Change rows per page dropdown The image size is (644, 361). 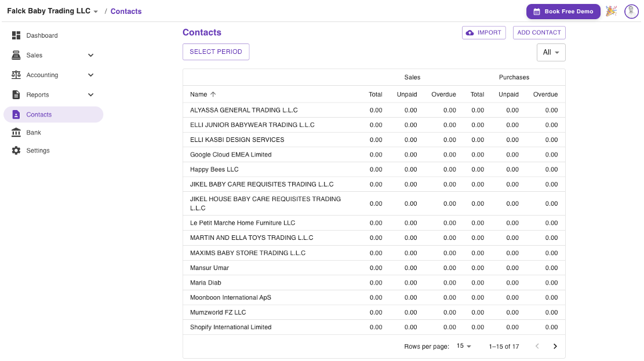coord(464,346)
